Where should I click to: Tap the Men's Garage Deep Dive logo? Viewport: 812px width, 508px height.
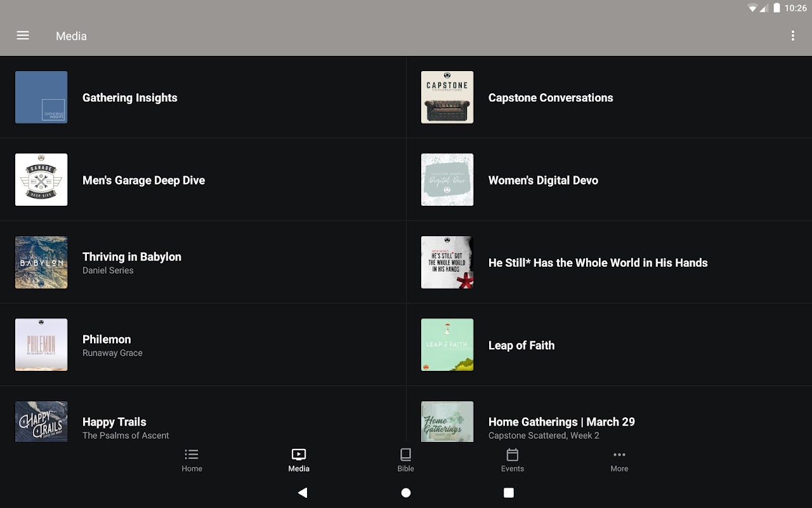point(41,180)
